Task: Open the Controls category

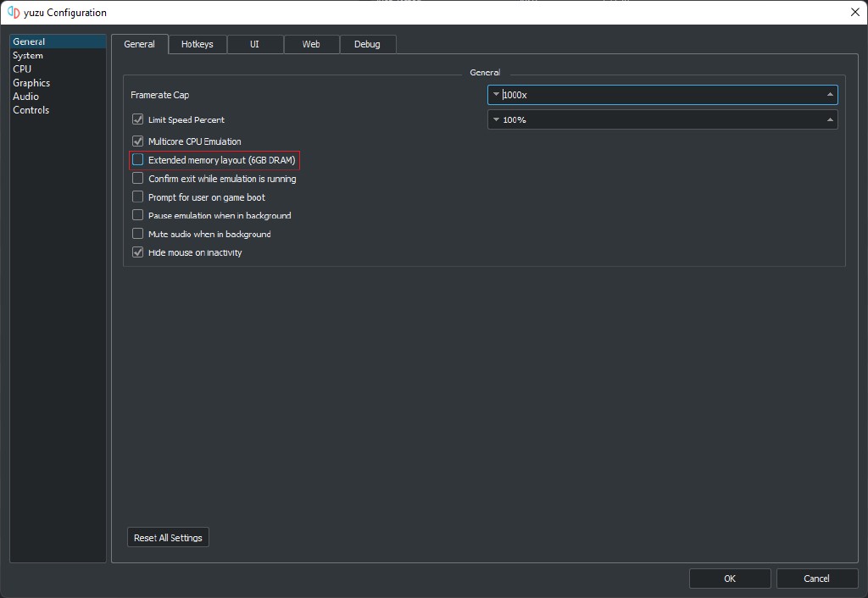Action: (x=58, y=110)
